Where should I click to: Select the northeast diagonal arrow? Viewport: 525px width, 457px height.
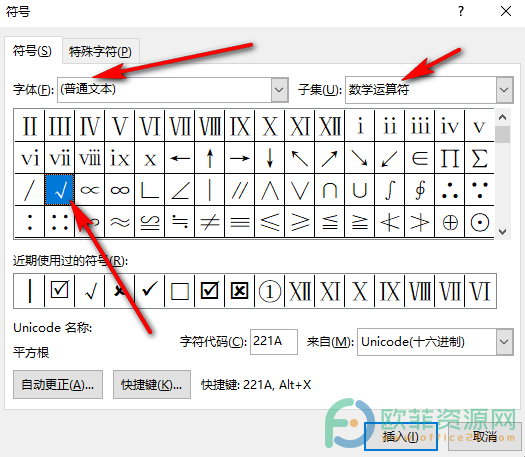[x=330, y=158]
